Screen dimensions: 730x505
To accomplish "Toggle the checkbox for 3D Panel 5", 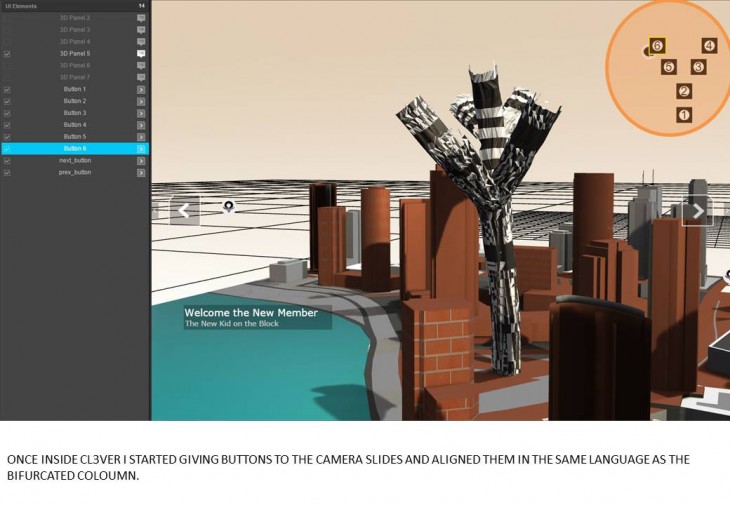I will (7, 53).
